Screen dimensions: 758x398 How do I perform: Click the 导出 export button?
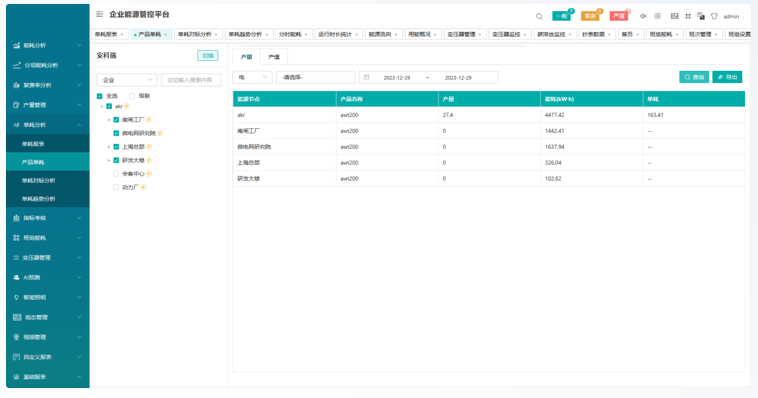coord(727,77)
